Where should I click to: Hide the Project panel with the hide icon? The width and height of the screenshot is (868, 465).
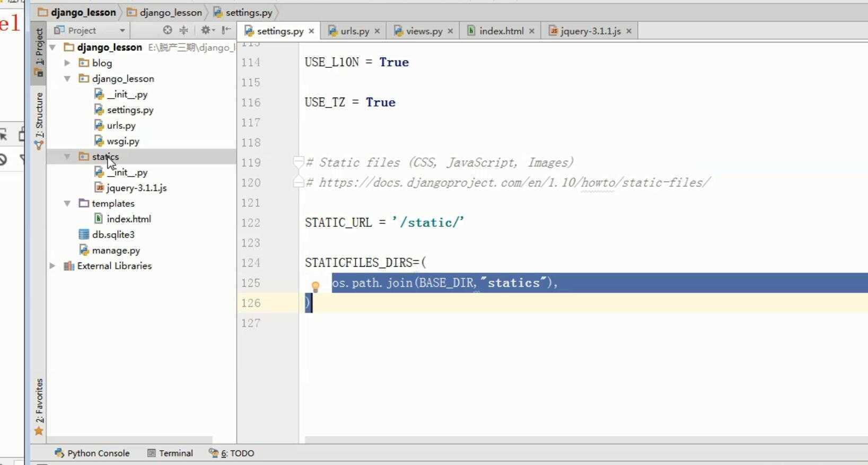point(226,30)
